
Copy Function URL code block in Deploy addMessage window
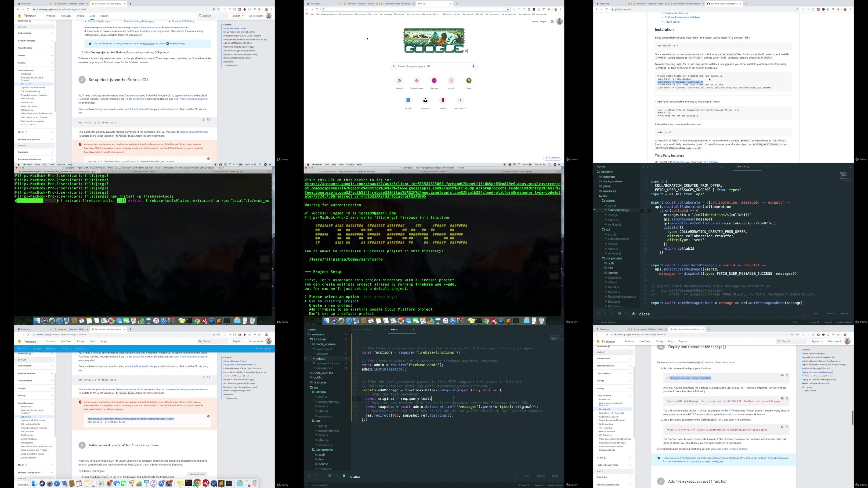pos(787,398)
